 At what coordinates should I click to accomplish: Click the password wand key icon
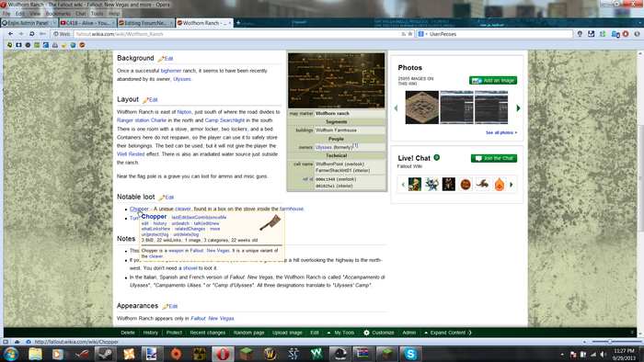42,34
